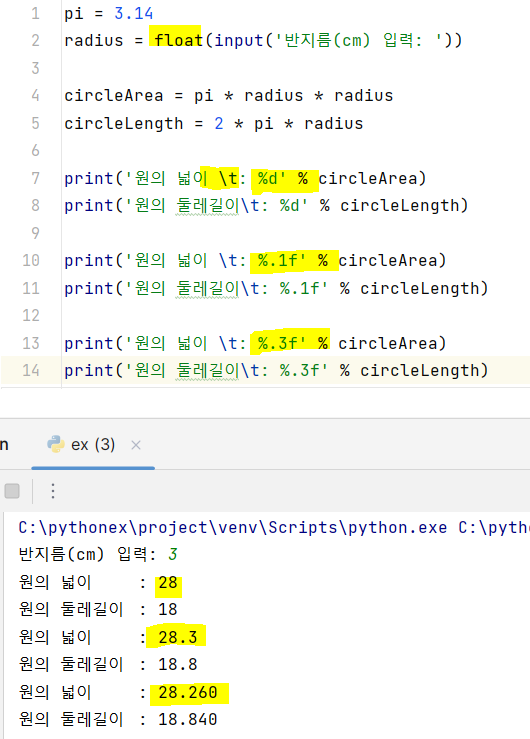Viewport: 530px width, 739px height.
Task: Place cursor on 3.14 value on line 1
Action: point(134,13)
